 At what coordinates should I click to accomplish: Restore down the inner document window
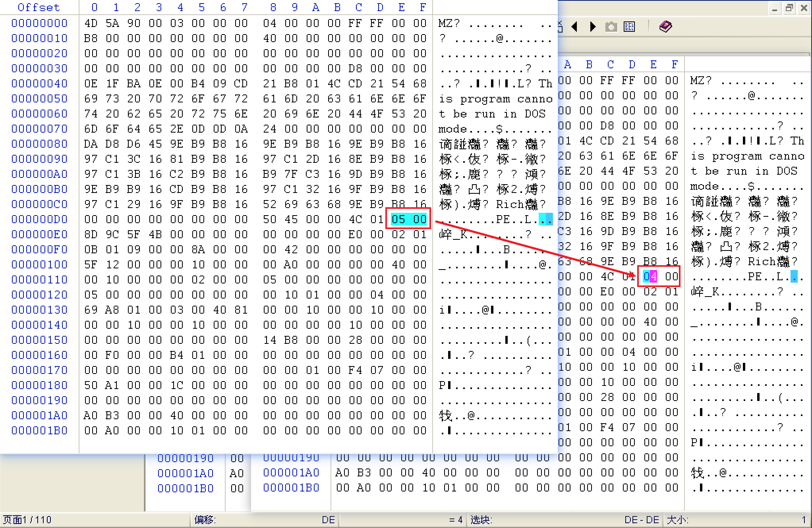[789, 8]
